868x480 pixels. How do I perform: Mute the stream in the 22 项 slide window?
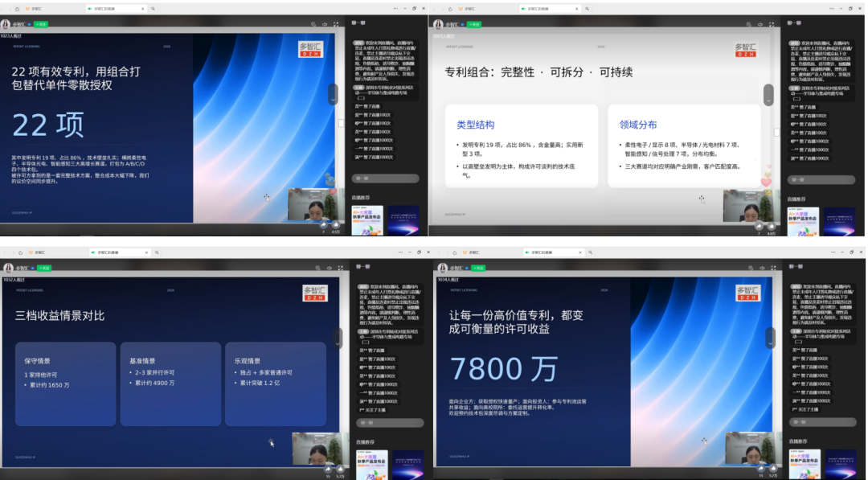[325, 24]
